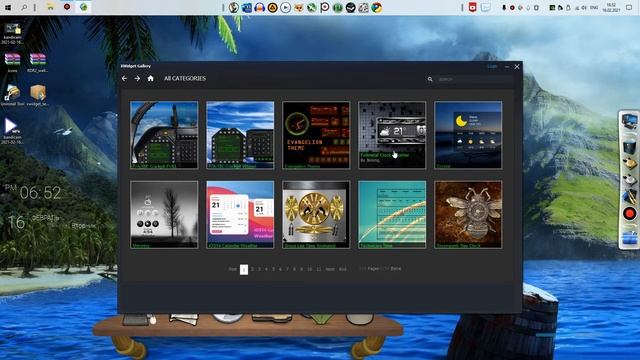Open the teal scorecard widget thumbnail
Viewport: 640px width, 360px height.
pos(392,215)
